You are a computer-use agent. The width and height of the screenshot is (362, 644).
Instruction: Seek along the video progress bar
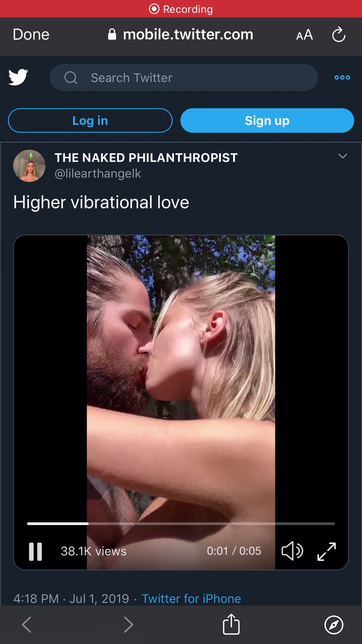[181, 523]
